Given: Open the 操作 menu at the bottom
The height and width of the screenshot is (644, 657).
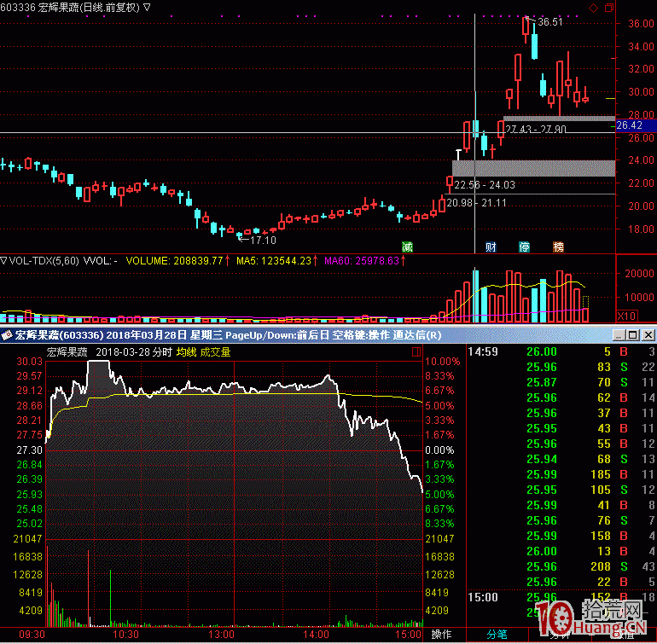Looking at the screenshot, I should point(441,634).
